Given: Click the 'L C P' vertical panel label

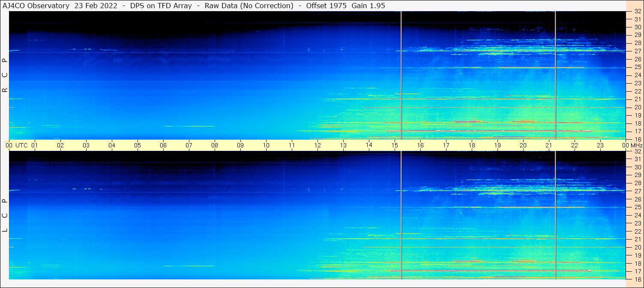Looking at the screenshot, I should pyautogui.click(x=5, y=216).
